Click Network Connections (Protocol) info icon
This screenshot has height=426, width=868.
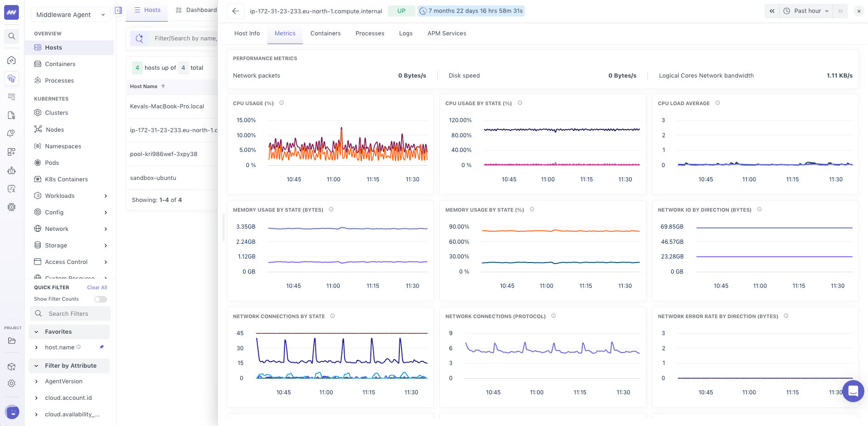554,316
